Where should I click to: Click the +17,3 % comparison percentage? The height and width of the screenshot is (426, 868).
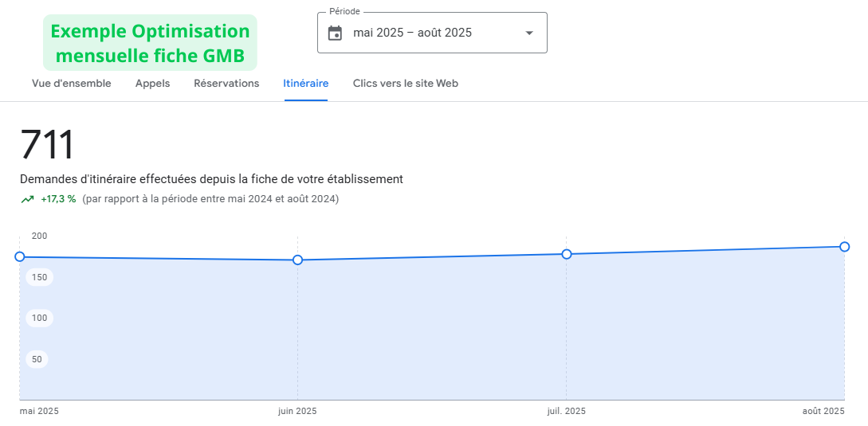click(58, 199)
